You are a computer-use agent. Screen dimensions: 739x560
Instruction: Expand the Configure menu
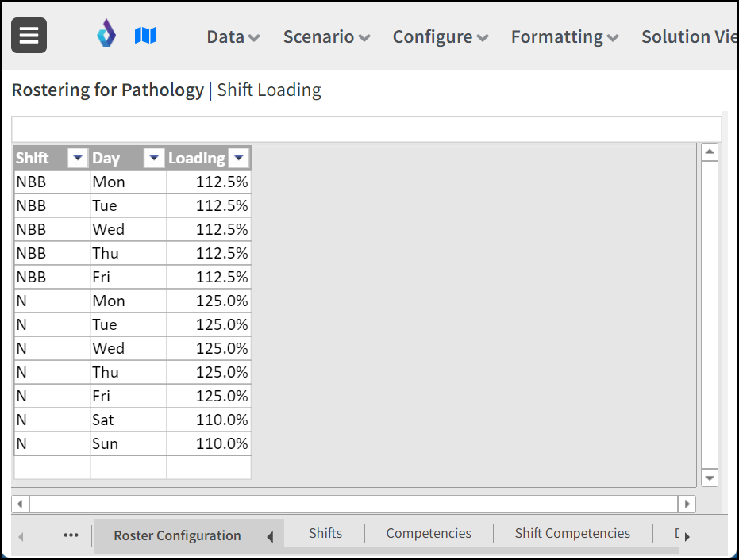click(441, 36)
